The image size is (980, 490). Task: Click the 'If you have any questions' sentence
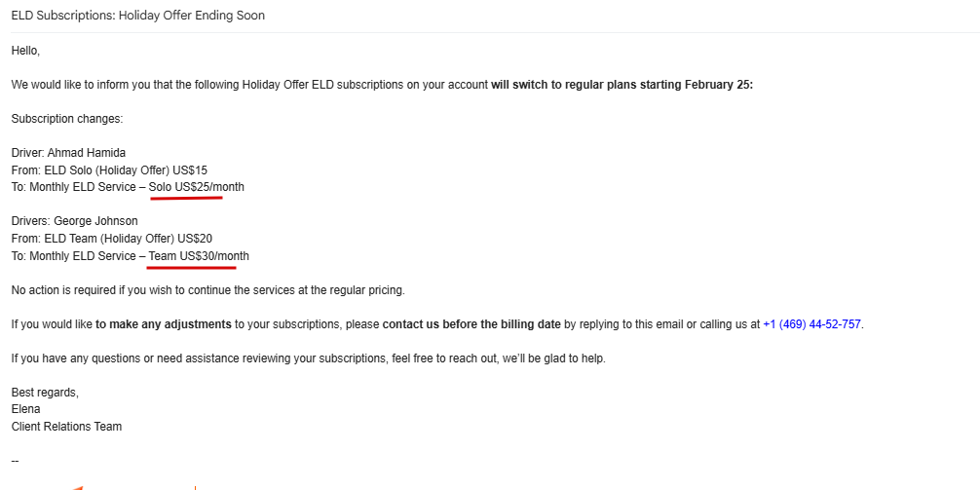click(308, 358)
